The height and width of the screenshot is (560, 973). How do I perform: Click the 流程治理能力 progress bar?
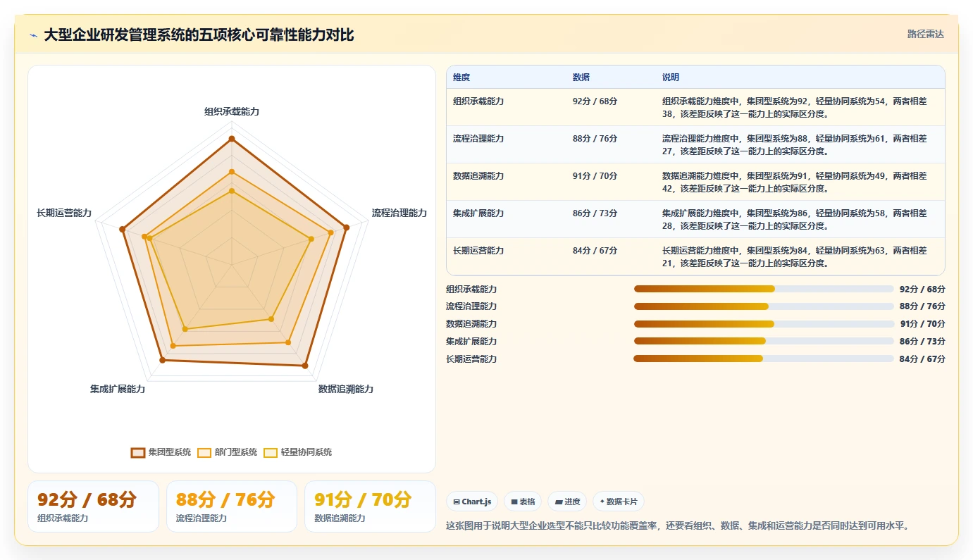point(764,306)
